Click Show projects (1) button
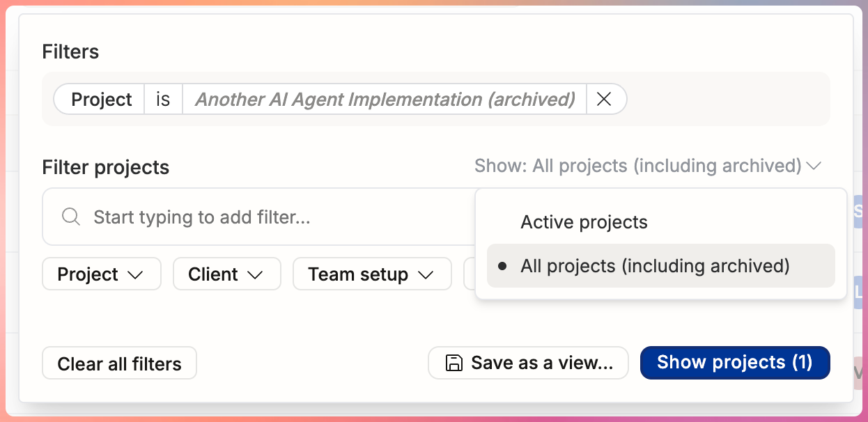Screen dimensions: 868x422 [x=735, y=363]
